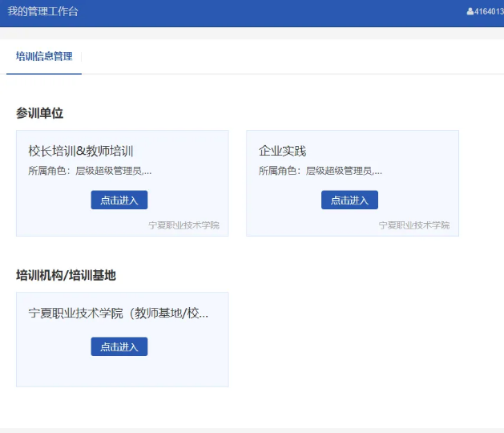Click the user profile icon in header
The height and width of the screenshot is (433, 504).
(470, 11)
